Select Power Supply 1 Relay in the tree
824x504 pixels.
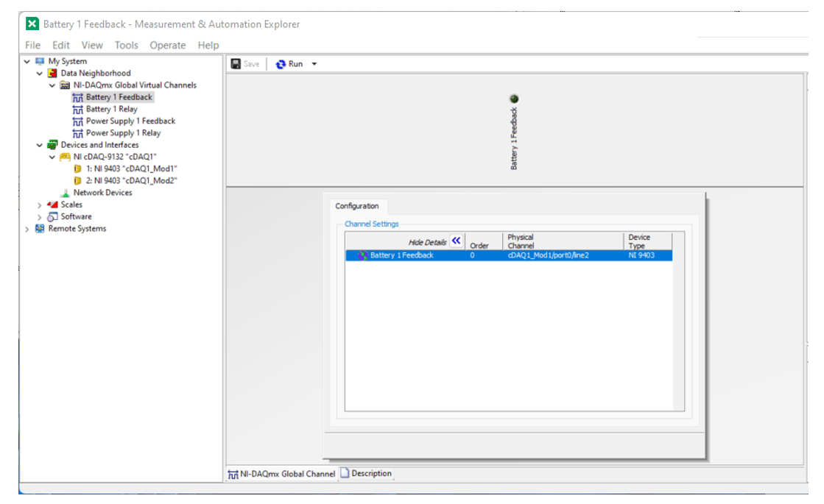[123, 133]
